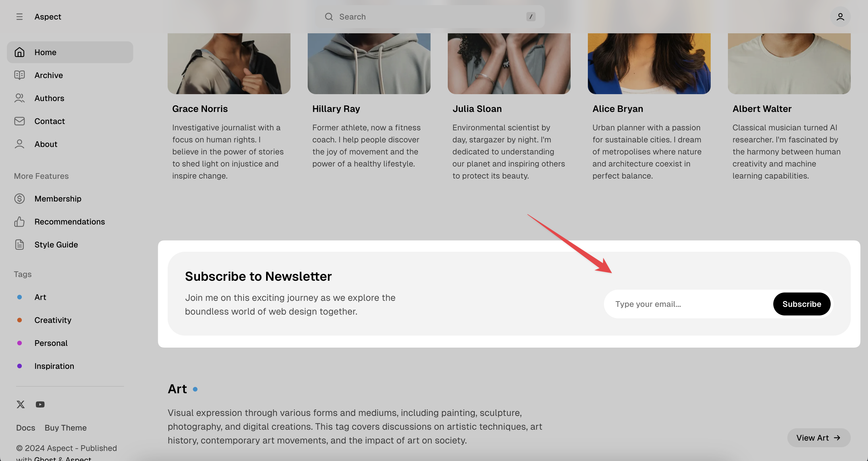Screen dimensions: 868x461
Task: Click the X (Twitter) social icon
Action: pyautogui.click(x=21, y=404)
